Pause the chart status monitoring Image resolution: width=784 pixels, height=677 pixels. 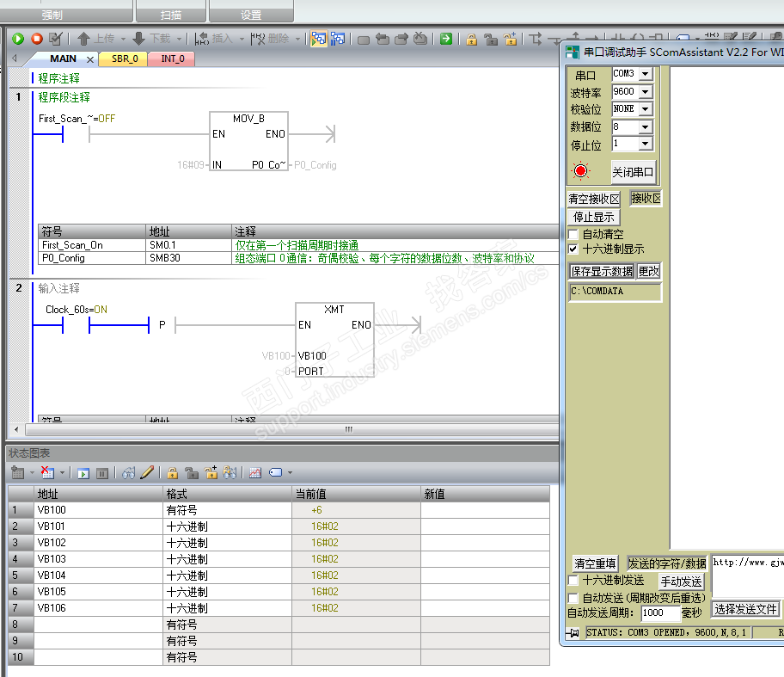(x=102, y=473)
